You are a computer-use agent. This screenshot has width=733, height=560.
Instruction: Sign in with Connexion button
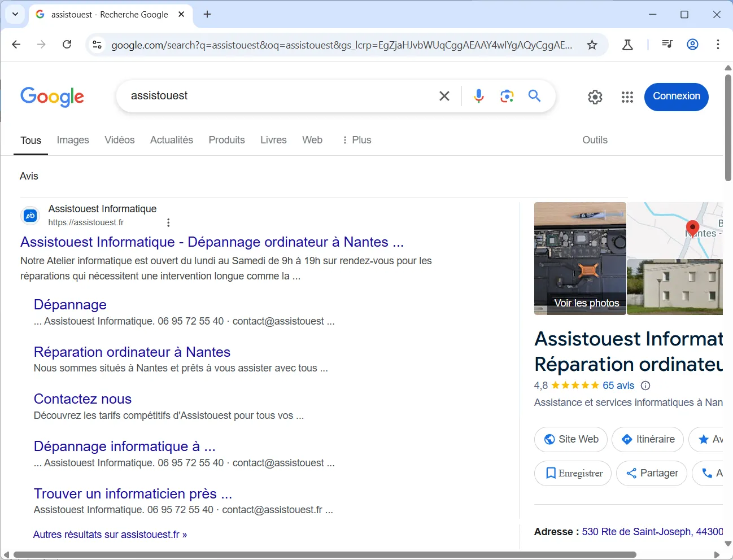[x=677, y=97]
